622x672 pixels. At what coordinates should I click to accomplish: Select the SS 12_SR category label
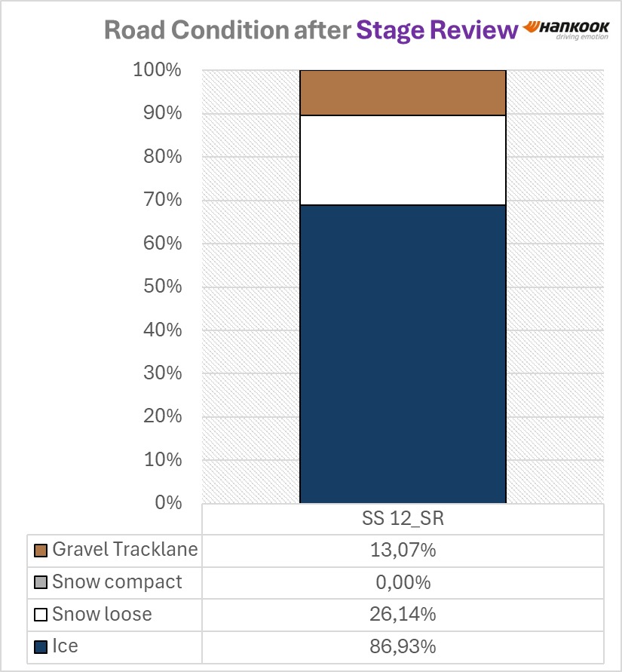(403, 518)
